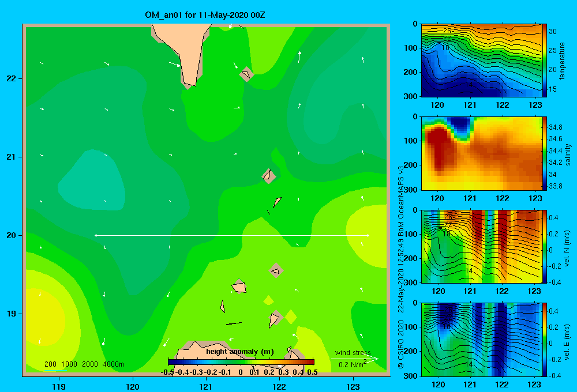Click latitude label 19 on main map
This screenshot has width=577, height=392.
(12, 314)
